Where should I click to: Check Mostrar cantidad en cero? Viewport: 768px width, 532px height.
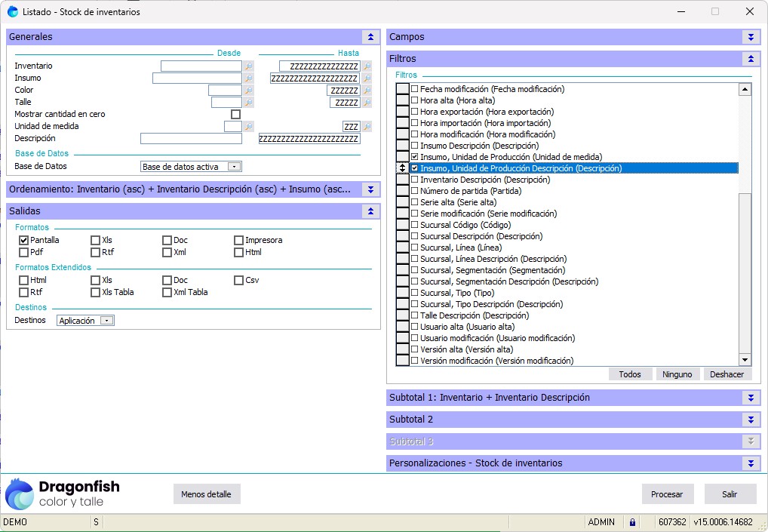point(235,115)
